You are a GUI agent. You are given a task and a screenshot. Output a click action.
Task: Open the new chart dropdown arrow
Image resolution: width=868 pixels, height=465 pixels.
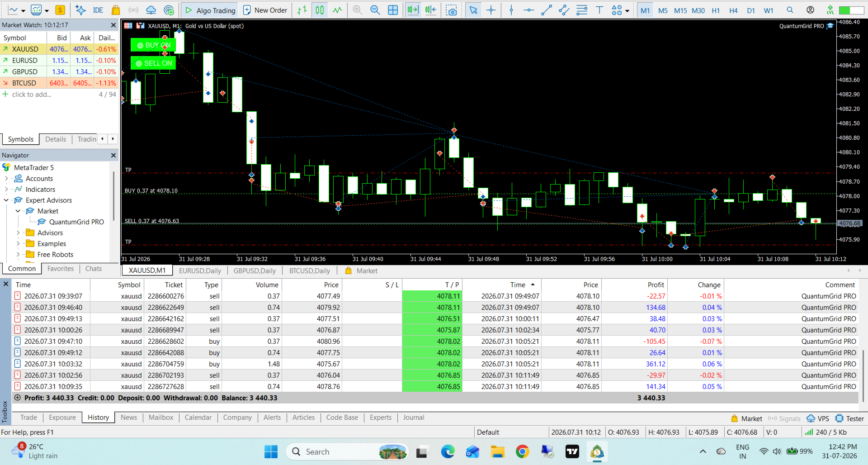23,11
